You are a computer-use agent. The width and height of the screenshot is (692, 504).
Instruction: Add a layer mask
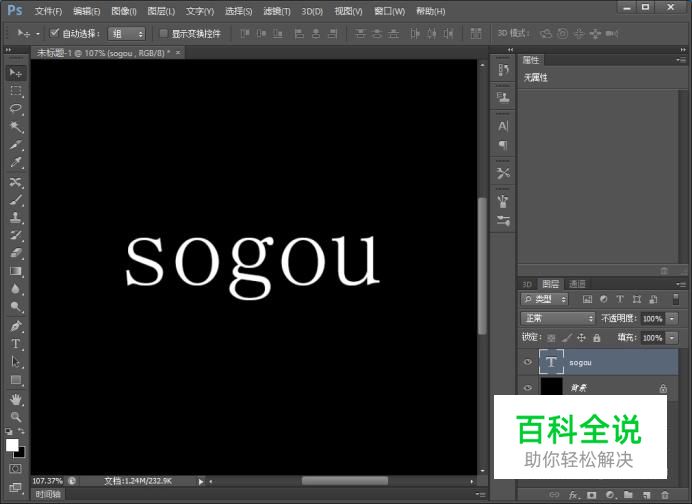pos(592,495)
